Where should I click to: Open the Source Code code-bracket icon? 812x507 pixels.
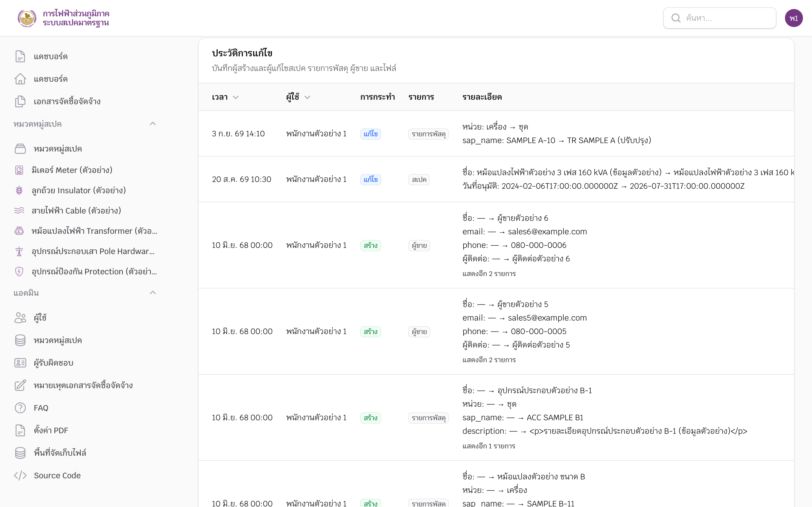(20, 475)
